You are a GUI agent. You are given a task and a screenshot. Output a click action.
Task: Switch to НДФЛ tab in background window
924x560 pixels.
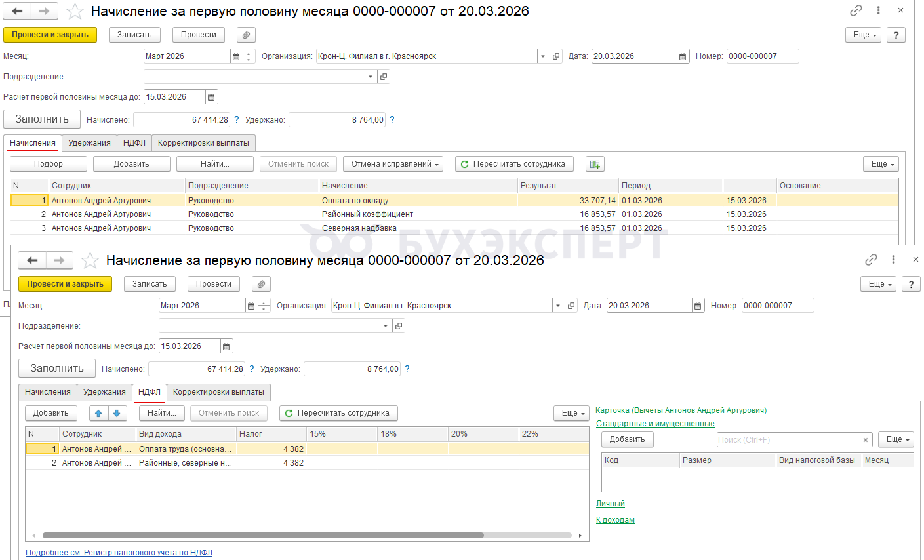click(x=134, y=143)
